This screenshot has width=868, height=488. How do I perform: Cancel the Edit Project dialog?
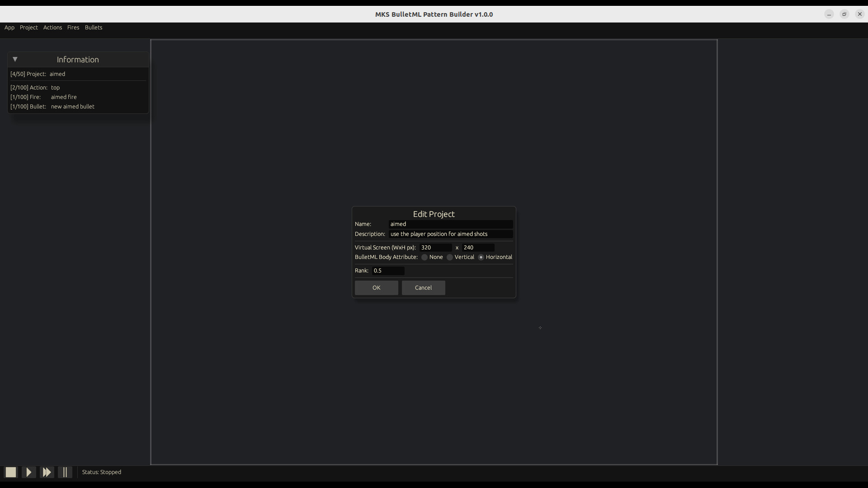pyautogui.click(x=423, y=288)
